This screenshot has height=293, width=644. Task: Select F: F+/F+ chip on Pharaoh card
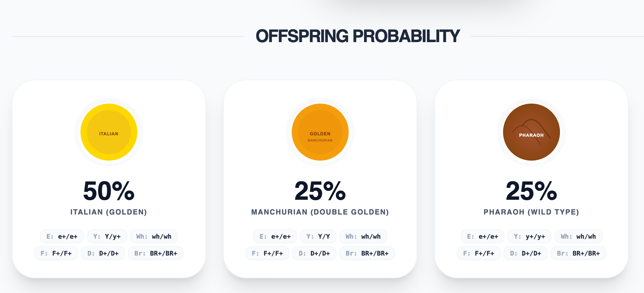coord(479,253)
